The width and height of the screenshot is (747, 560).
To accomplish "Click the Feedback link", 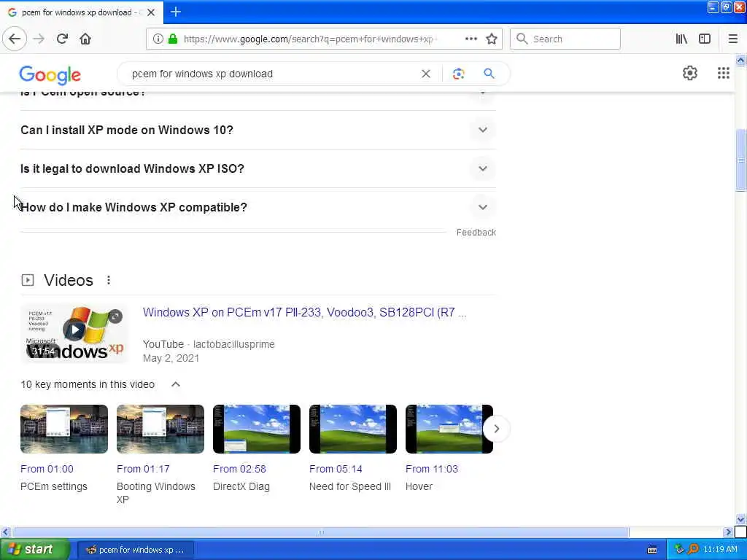I will click(476, 233).
